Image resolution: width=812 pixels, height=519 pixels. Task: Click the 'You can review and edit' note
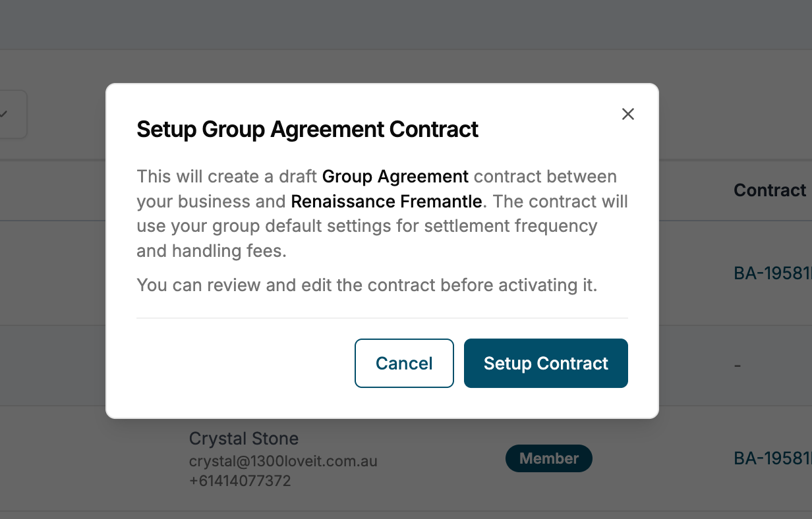(367, 285)
